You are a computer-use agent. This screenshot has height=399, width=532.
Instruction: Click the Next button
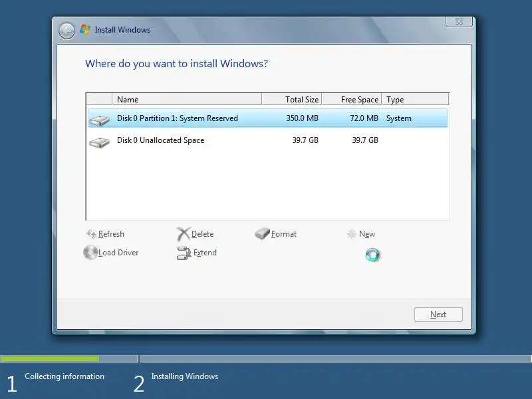pos(438,315)
